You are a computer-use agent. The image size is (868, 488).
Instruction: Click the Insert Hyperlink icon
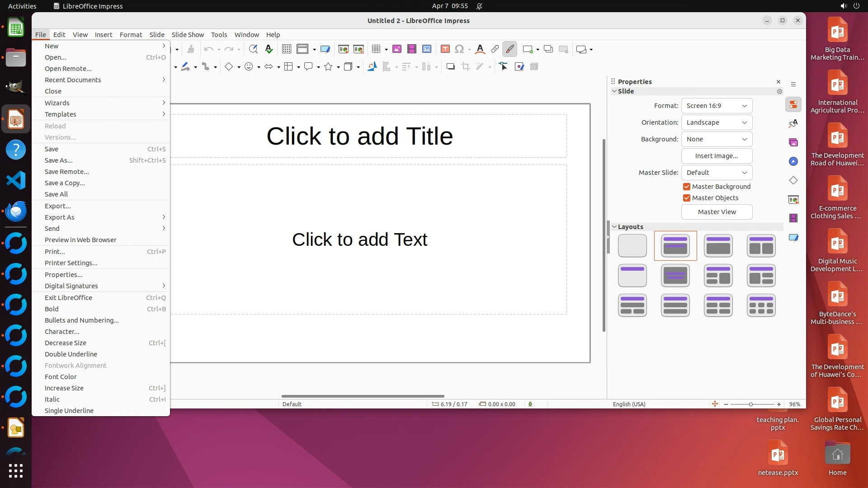pos(495,49)
